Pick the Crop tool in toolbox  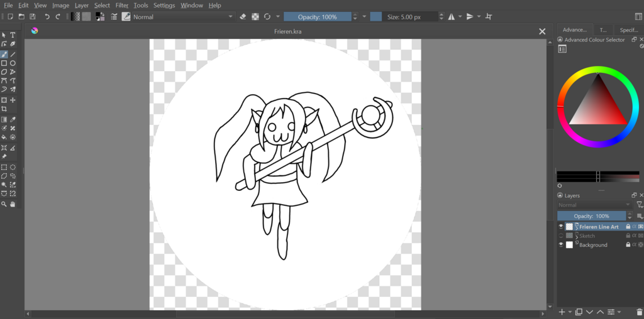click(4, 109)
